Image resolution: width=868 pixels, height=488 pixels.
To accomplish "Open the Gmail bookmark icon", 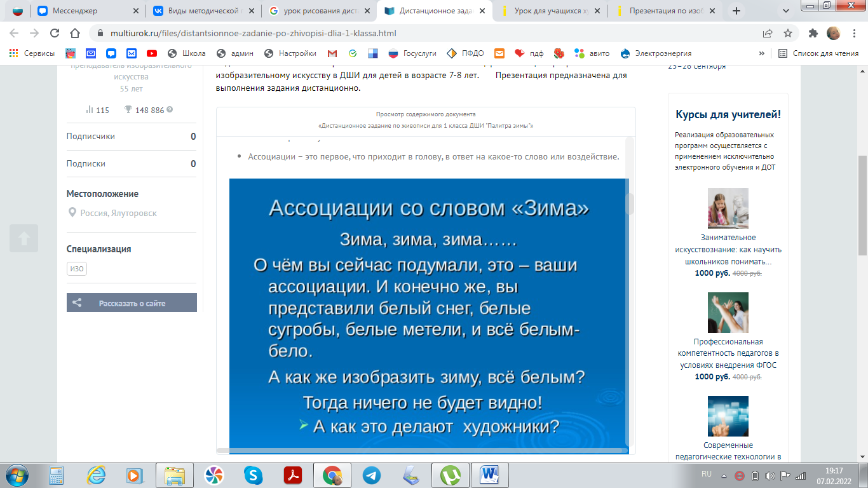I will (332, 53).
